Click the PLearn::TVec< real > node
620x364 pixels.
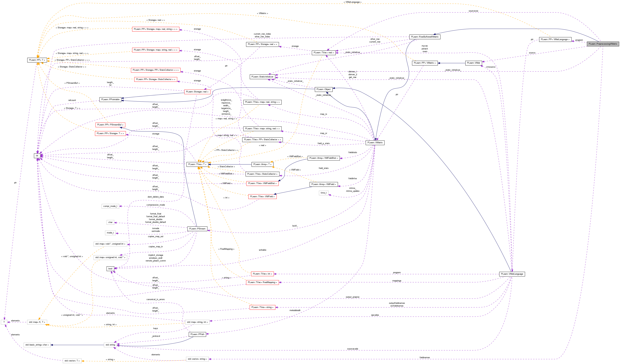point(324,53)
